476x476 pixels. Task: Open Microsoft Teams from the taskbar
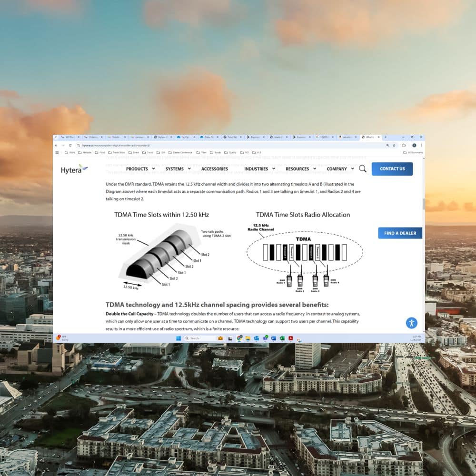[x=265, y=338]
